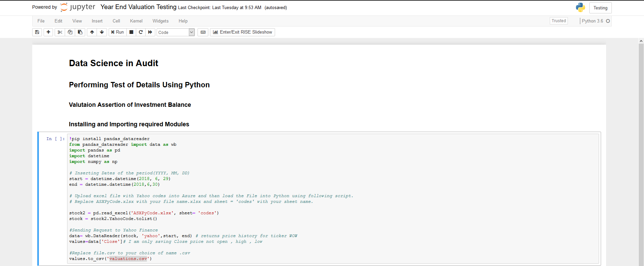Click Enter/Exit RISE Slideshow button

point(243,32)
